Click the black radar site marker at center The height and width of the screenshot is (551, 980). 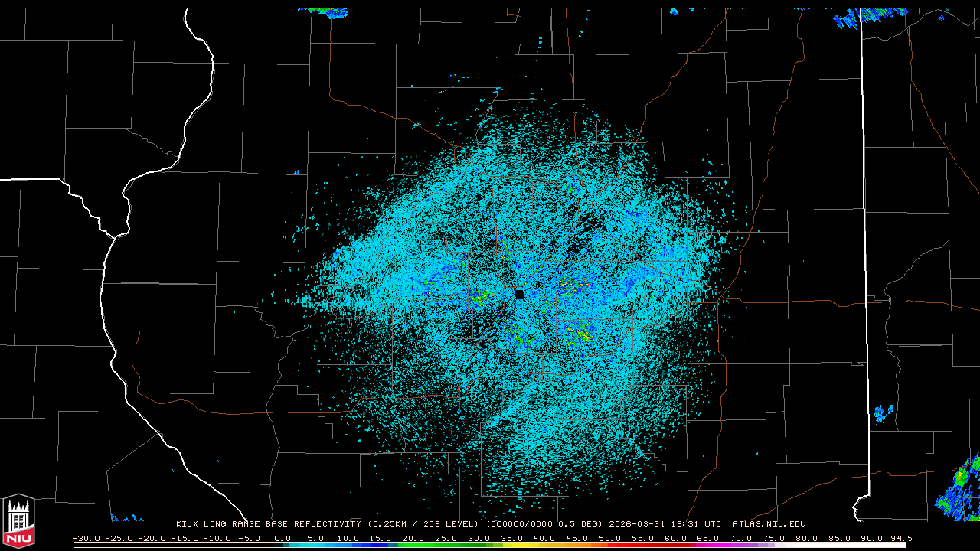(520, 295)
